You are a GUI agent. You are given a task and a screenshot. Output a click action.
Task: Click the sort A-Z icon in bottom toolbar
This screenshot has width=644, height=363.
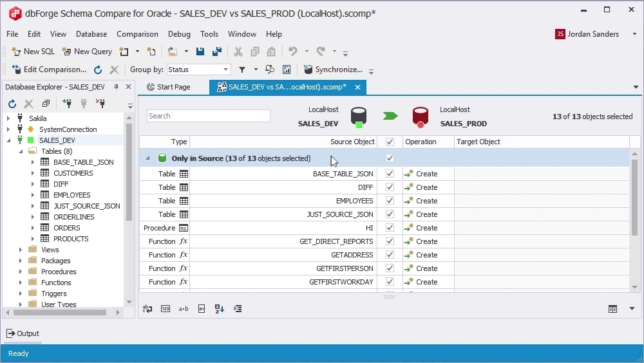tap(220, 309)
